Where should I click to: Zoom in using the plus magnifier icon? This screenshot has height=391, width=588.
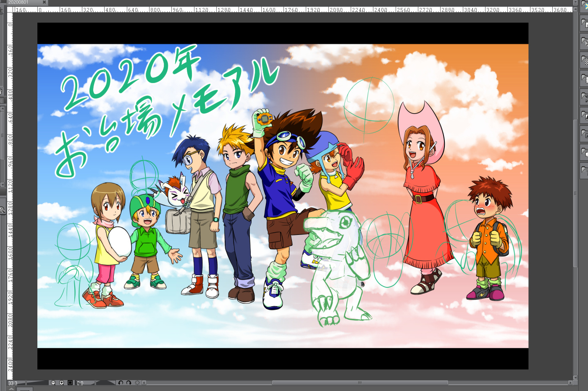[62, 383]
